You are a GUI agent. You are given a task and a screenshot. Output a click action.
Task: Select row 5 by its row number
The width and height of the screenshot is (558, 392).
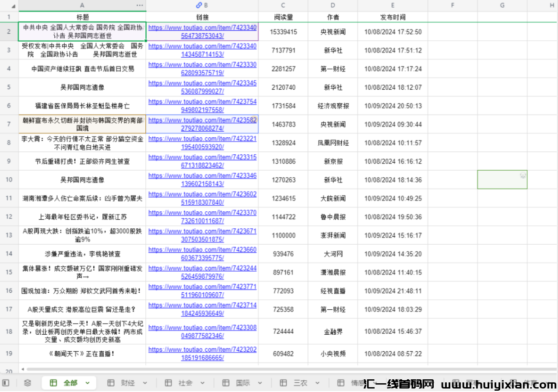pos(9,87)
